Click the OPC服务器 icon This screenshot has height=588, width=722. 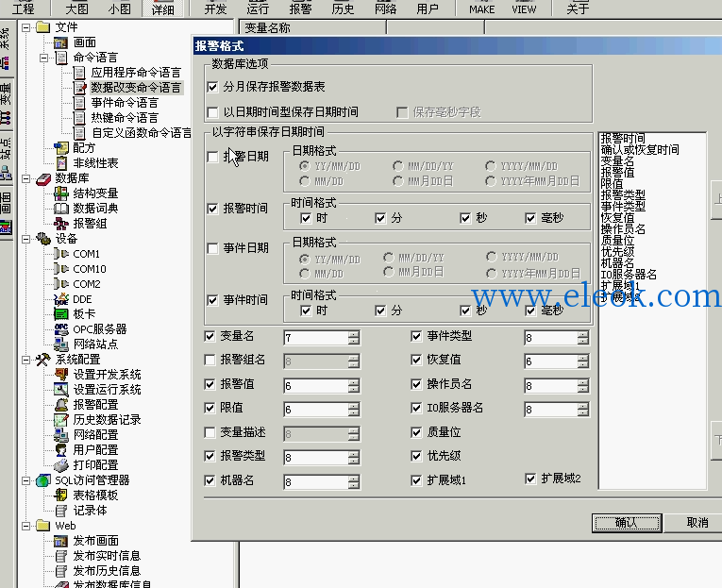coord(60,329)
